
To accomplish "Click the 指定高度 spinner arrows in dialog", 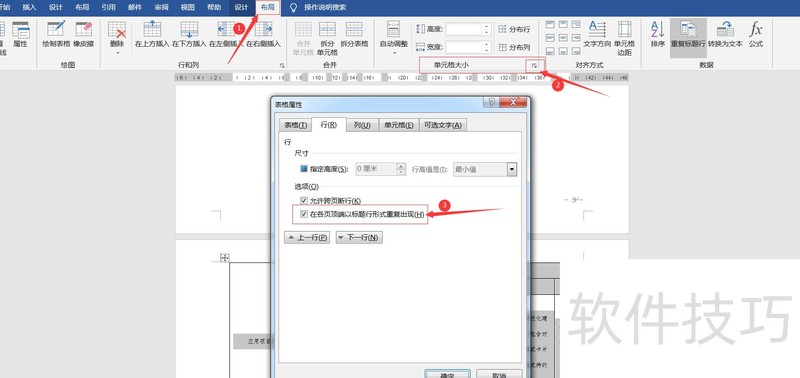I will click(401, 169).
